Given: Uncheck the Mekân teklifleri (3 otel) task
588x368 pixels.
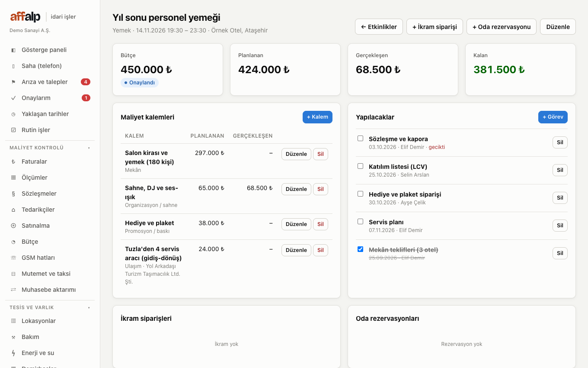Looking at the screenshot, I should (x=360, y=249).
